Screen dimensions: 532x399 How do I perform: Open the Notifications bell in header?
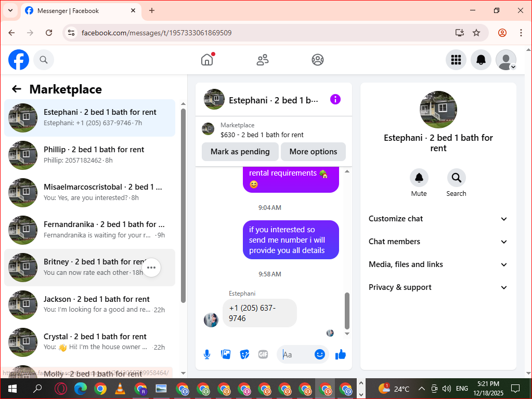tap(481, 60)
